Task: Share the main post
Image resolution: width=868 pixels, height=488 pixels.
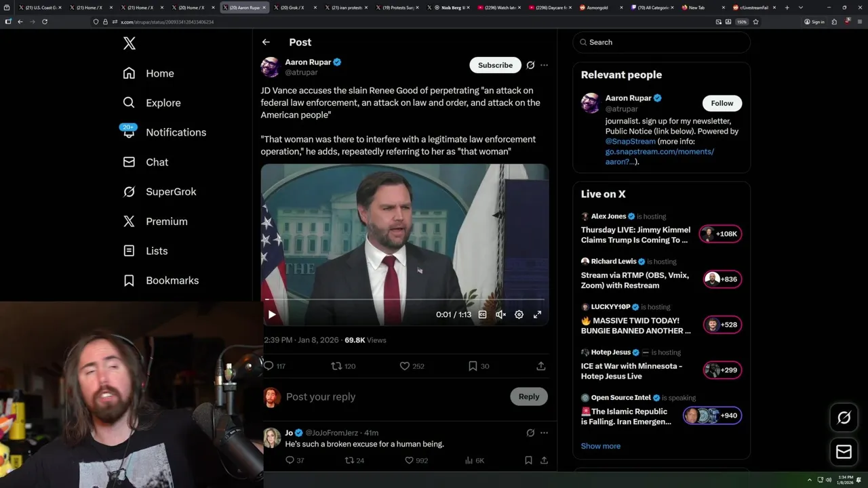Action: click(x=540, y=366)
